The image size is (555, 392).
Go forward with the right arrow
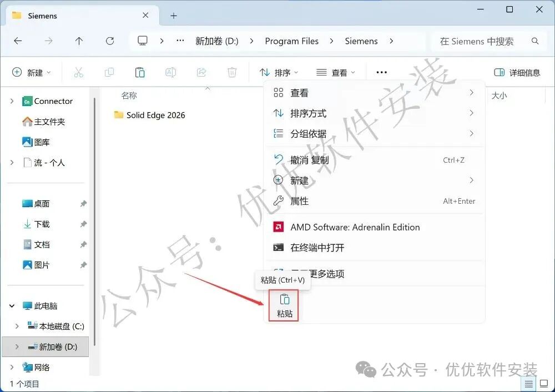pyautogui.click(x=48, y=41)
